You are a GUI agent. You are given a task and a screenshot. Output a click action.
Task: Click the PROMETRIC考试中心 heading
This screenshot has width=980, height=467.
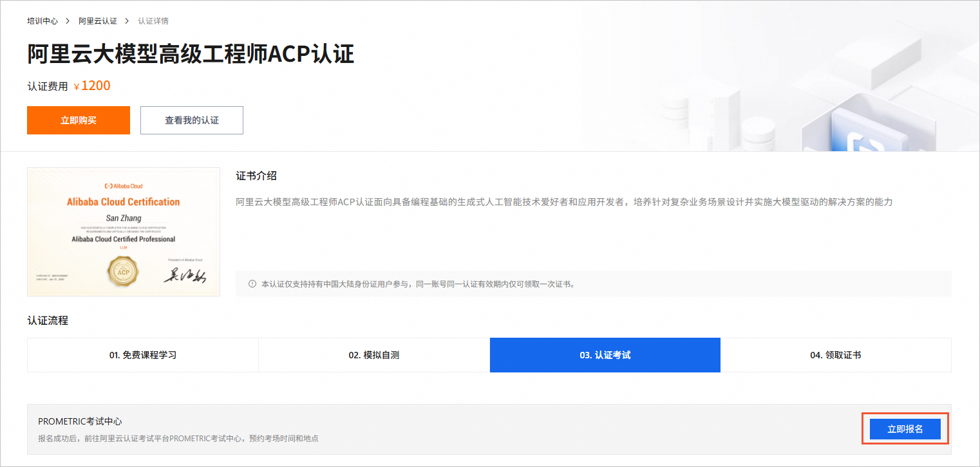coord(80,421)
